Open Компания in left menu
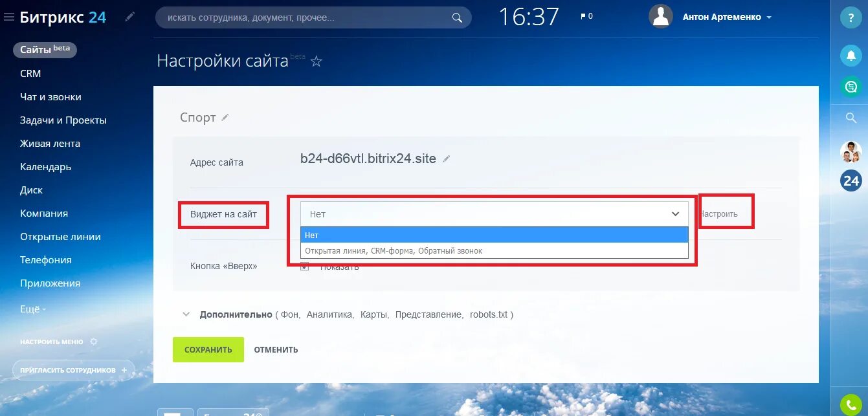The height and width of the screenshot is (416, 868). coord(44,213)
